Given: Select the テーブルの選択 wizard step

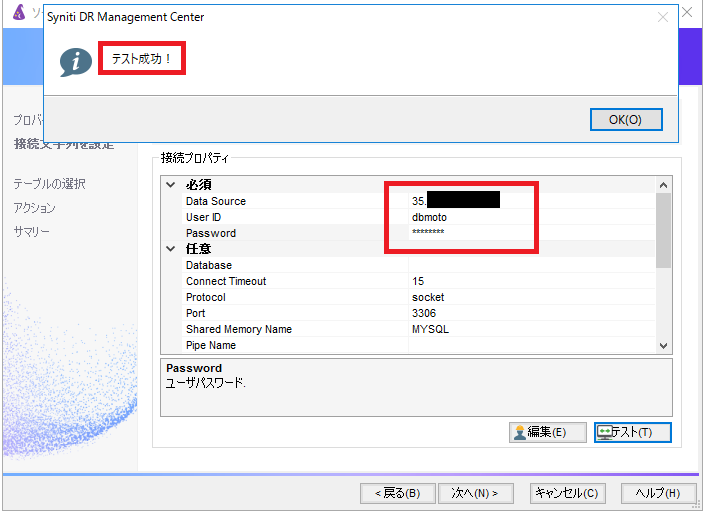Looking at the screenshot, I should [49, 184].
